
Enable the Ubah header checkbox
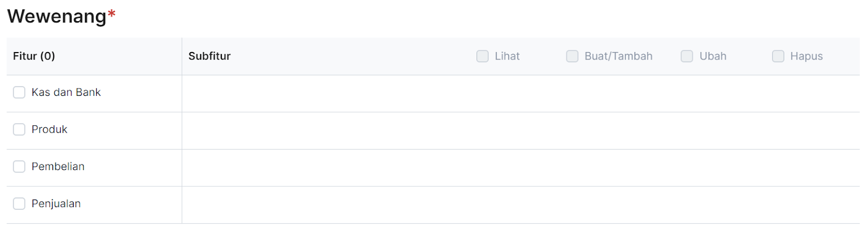687,56
